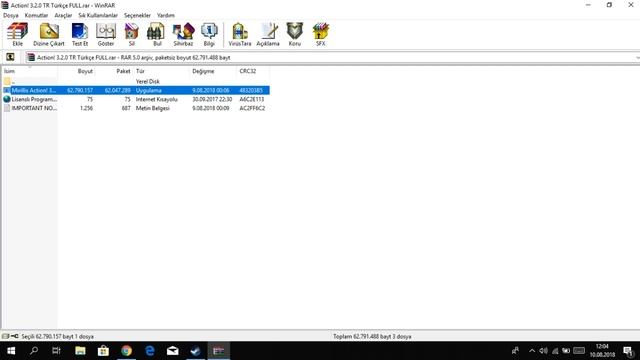Open the Action Center notifications
This screenshot has width=640, height=360.
tap(629, 351)
